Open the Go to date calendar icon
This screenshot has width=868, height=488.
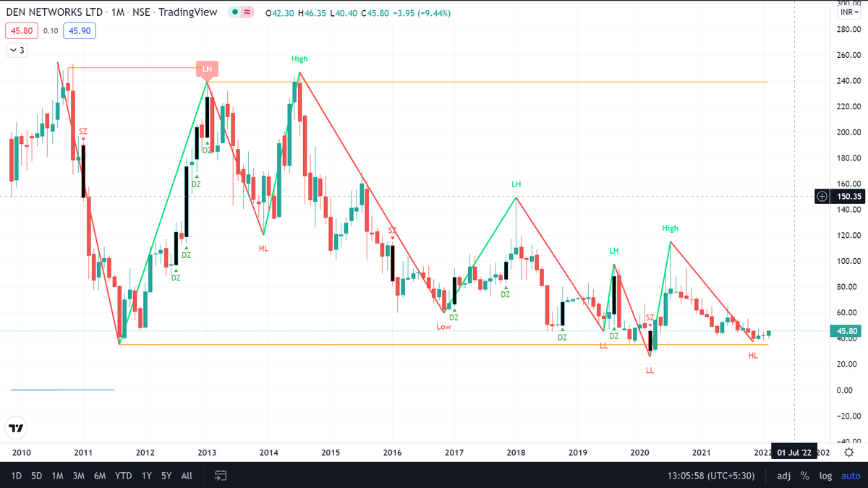point(221,476)
